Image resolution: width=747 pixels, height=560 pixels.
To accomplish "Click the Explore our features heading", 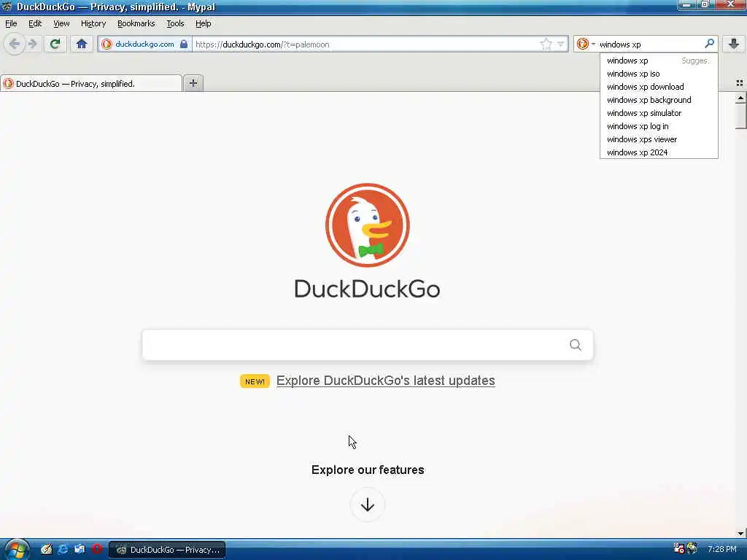I will [x=368, y=470].
